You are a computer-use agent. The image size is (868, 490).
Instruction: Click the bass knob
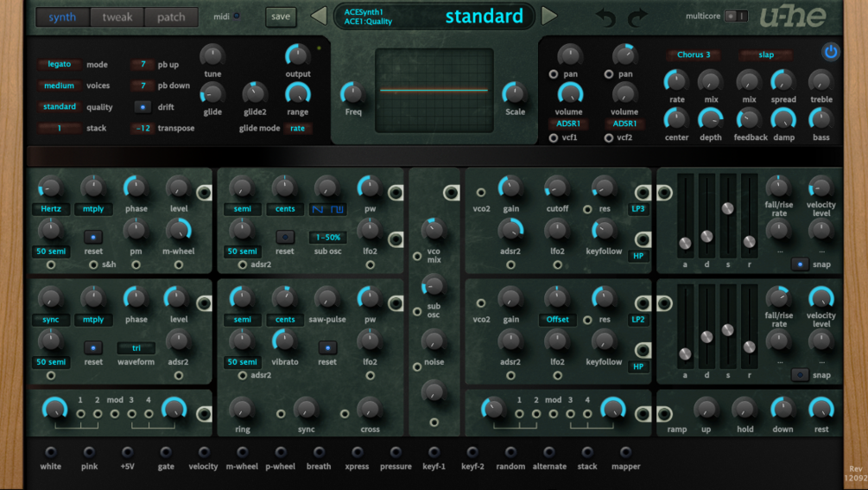coord(821,119)
